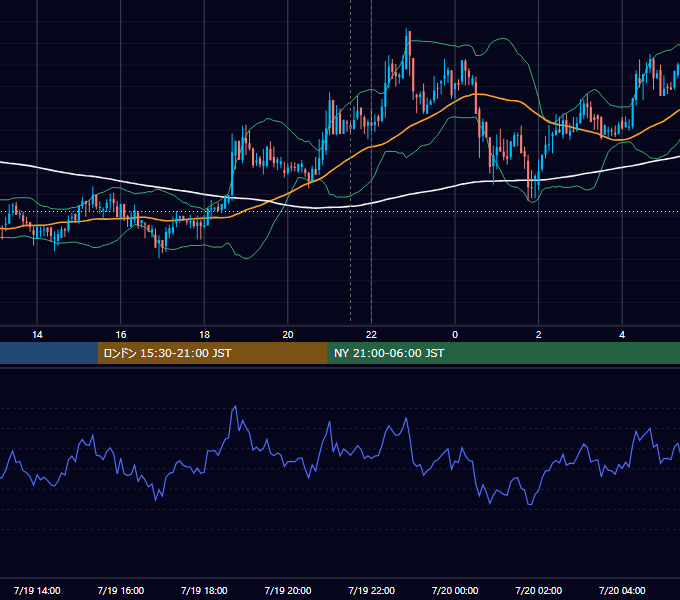This screenshot has height=600, width=680.
Task: Click the 7/19 22:00 date label
Action: [372, 590]
